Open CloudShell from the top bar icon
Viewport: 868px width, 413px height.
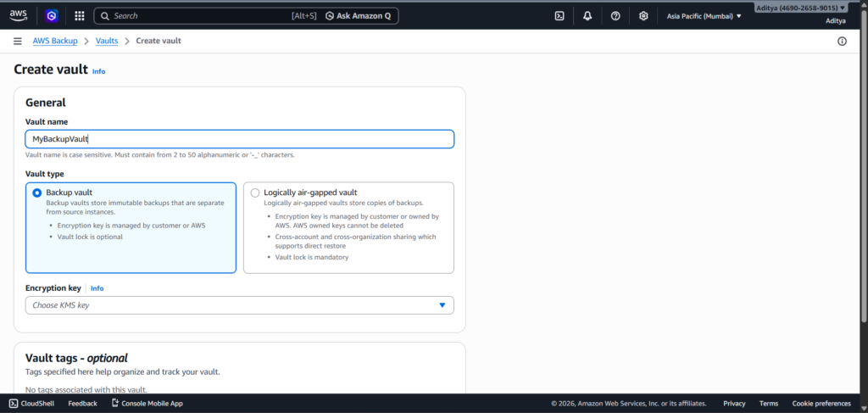pyautogui.click(x=559, y=15)
